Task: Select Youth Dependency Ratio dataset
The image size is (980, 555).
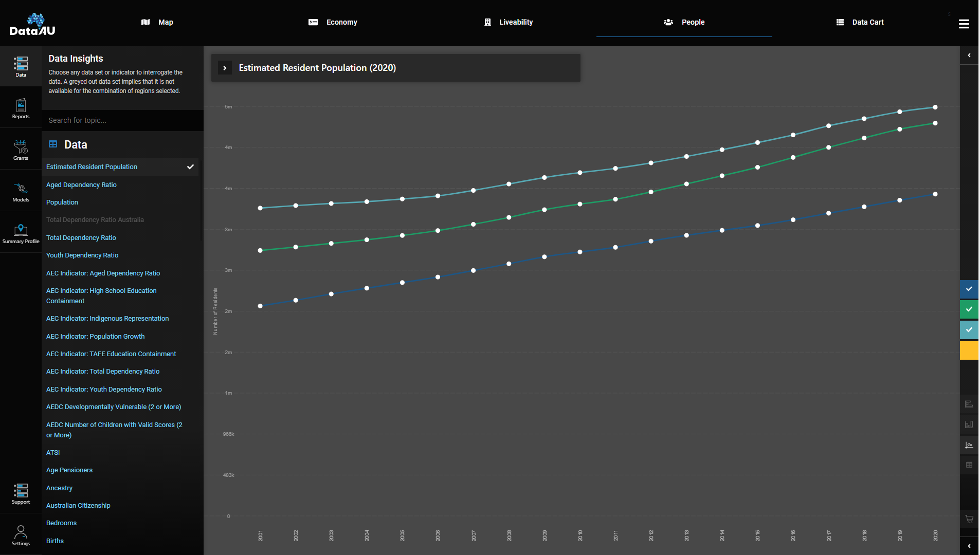Action: pyautogui.click(x=82, y=255)
